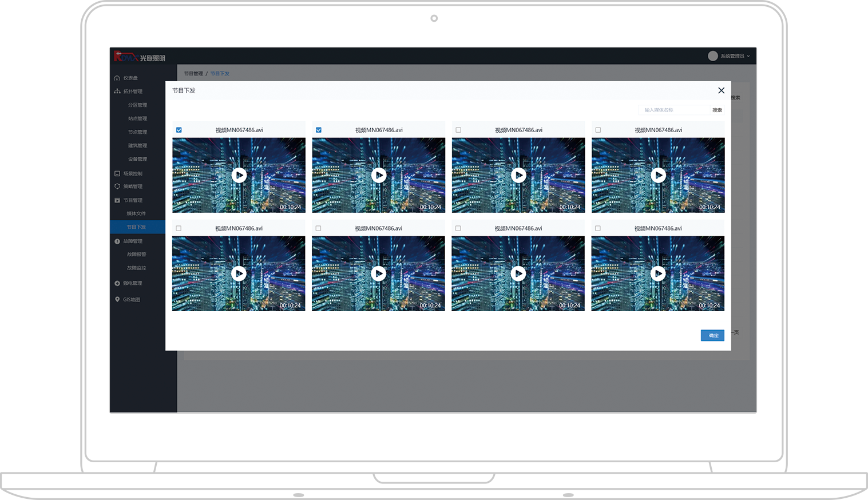Viewport: 868px width, 500px height.
Task: Click the 搜索 button in the dialog
Action: pyautogui.click(x=717, y=110)
